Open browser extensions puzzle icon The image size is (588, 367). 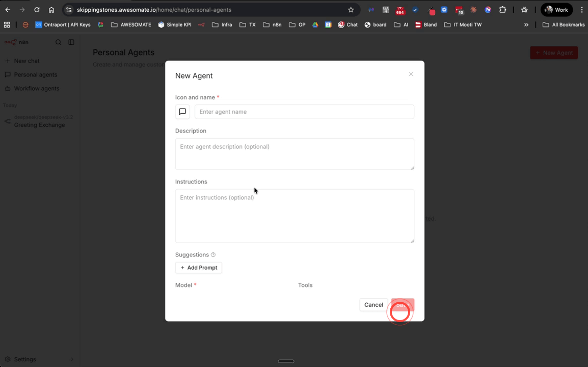502,9
